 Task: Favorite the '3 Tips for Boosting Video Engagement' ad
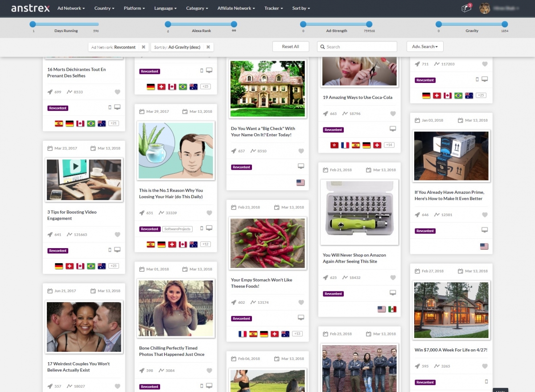[x=118, y=234]
